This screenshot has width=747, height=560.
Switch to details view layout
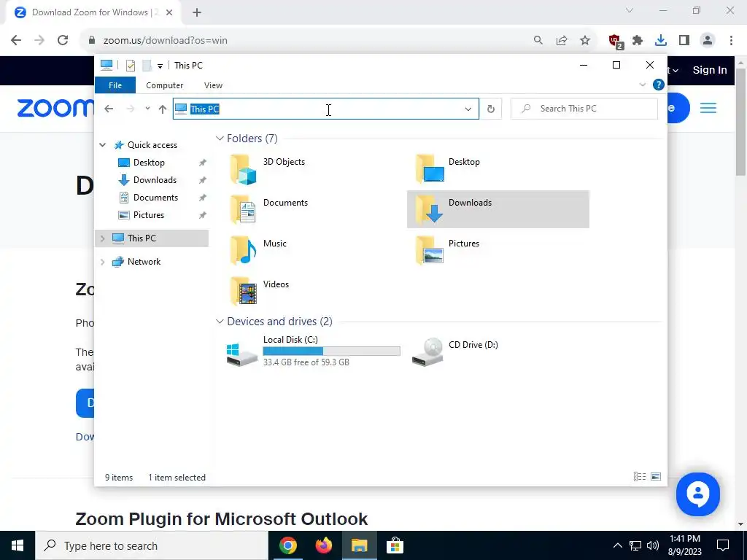pyautogui.click(x=639, y=477)
